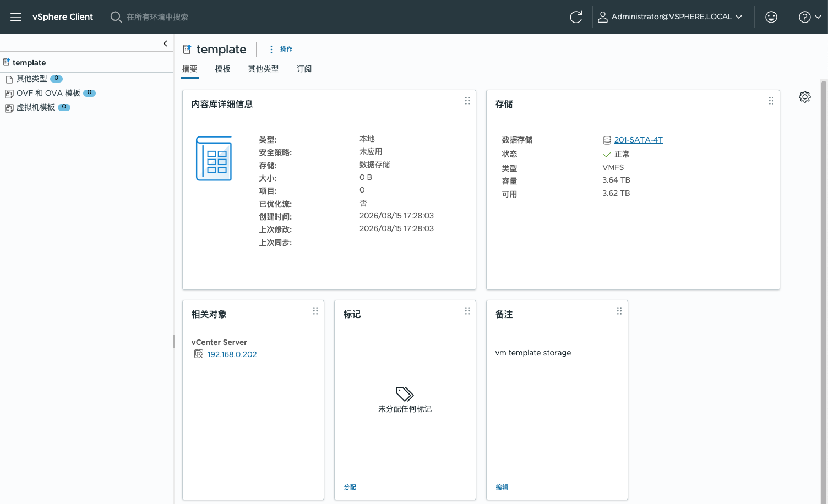The height and width of the screenshot is (504, 828).
Task: Click the count badge next to 虚拟机模板
Action: tap(64, 107)
